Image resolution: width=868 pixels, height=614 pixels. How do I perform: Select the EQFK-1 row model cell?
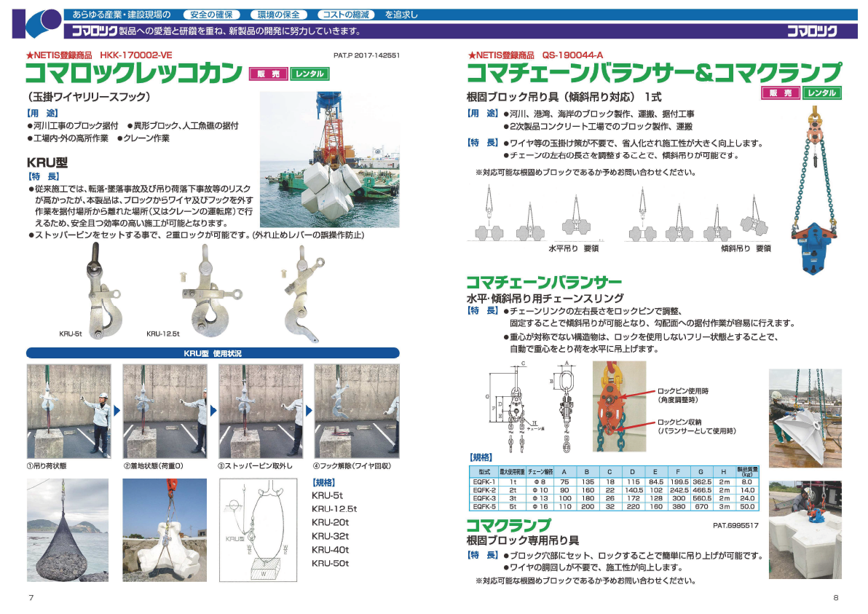(484, 482)
